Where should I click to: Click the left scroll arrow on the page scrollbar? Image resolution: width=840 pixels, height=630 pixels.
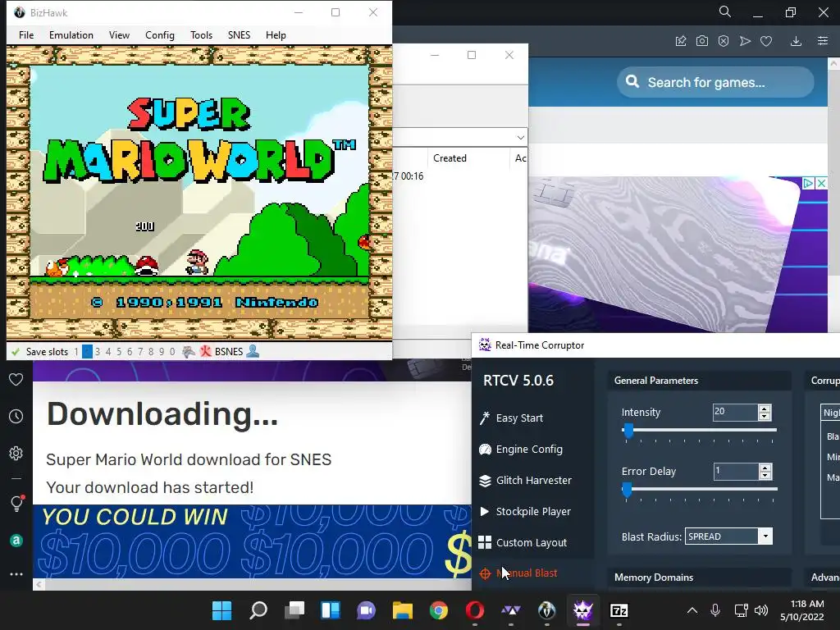coord(38,584)
